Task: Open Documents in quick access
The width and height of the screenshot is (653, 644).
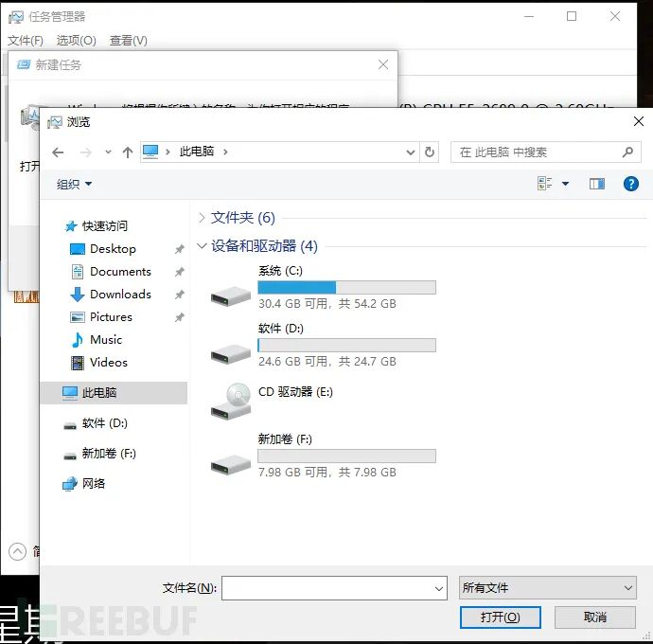Action: [x=111, y=272]
